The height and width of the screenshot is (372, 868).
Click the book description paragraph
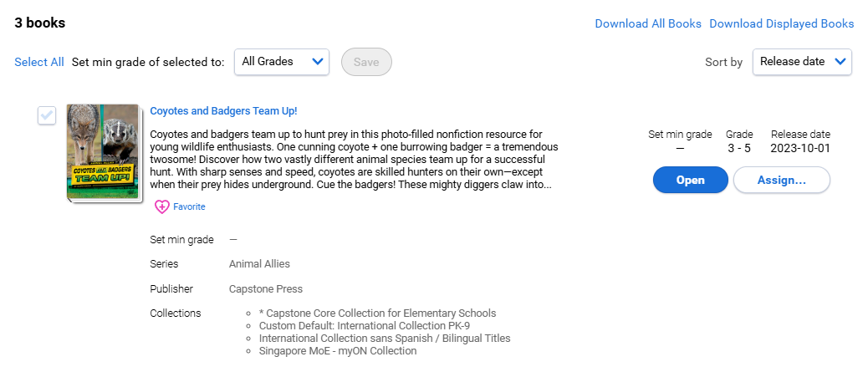pos(355,160)
